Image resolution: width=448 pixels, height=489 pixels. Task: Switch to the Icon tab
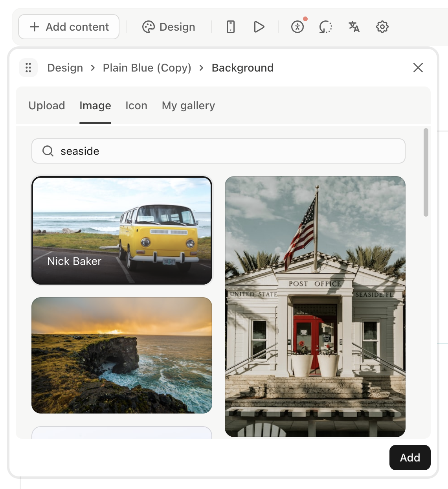(136, 105)
